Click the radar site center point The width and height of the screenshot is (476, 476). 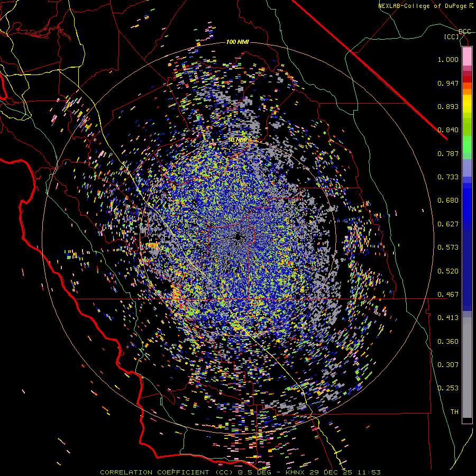pyautogui.click(x=238, y=237)
